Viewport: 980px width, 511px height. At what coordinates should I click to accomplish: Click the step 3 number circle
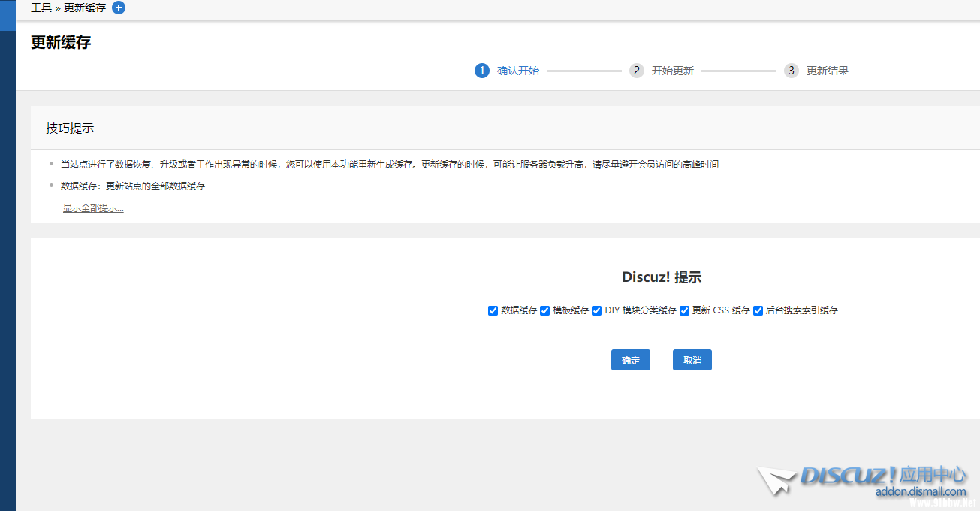coord(792,71)
